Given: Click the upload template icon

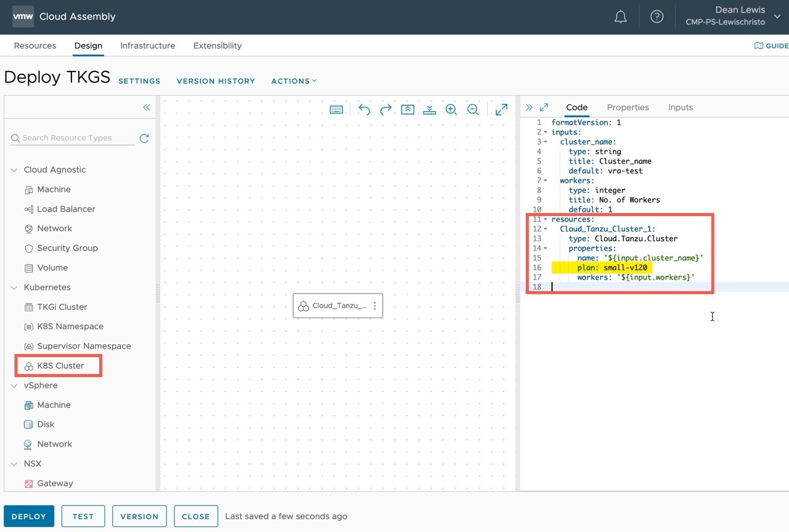Looking at the screenshot, I should [x=408, y=110].
